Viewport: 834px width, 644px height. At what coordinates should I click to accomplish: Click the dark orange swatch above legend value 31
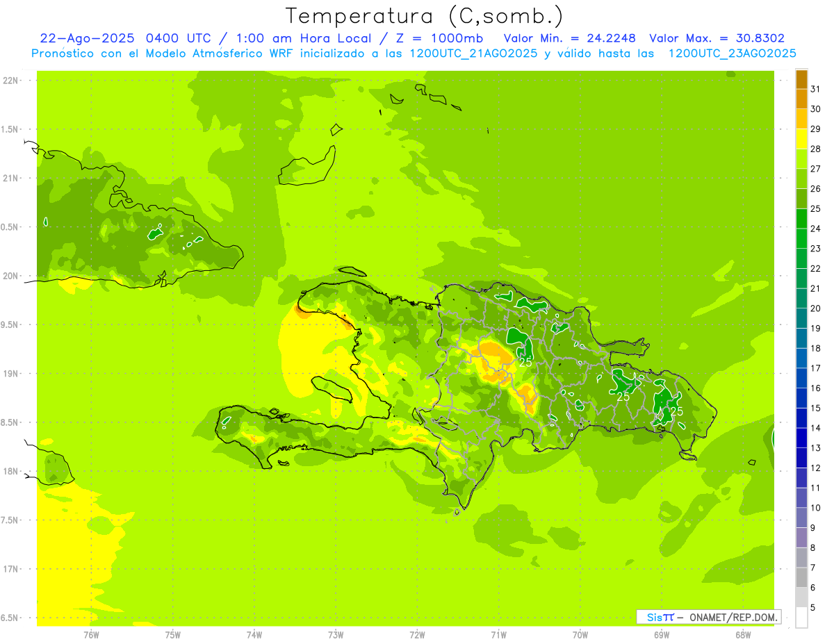801,79
